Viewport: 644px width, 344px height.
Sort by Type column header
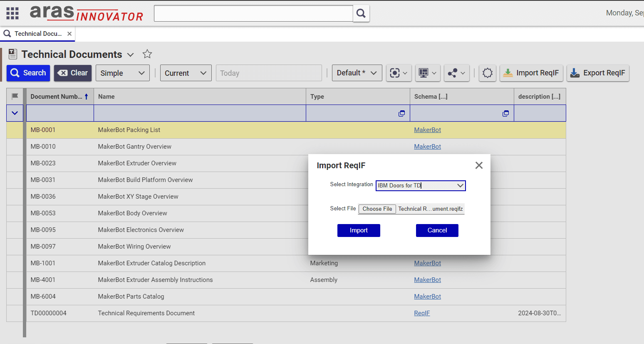click(358, 96)
